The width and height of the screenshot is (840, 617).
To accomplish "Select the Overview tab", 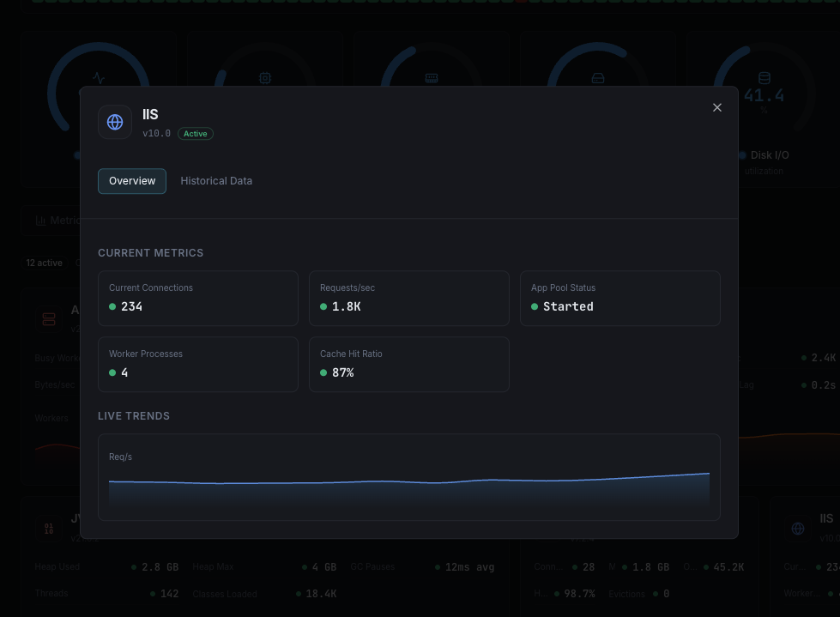I will click(131, 181).
